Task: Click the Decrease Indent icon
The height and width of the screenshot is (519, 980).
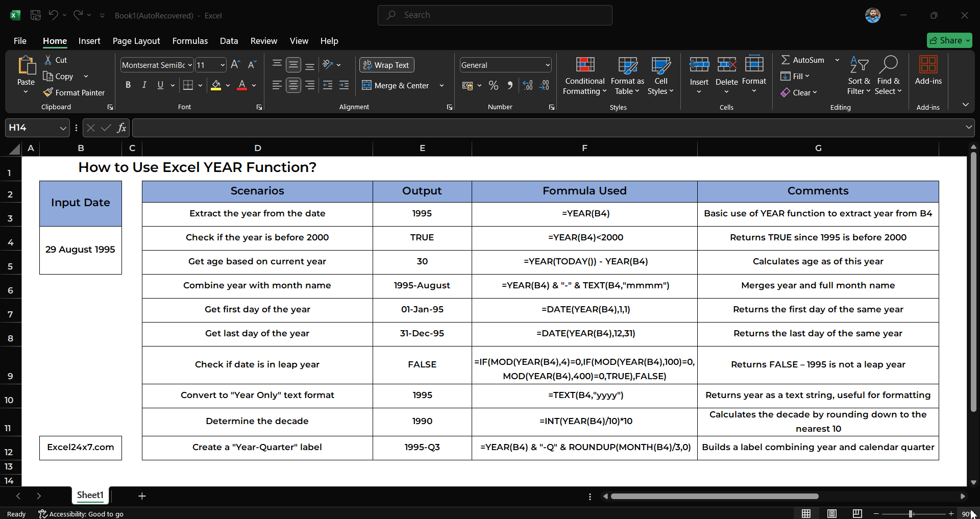Action: coord(328,85)
